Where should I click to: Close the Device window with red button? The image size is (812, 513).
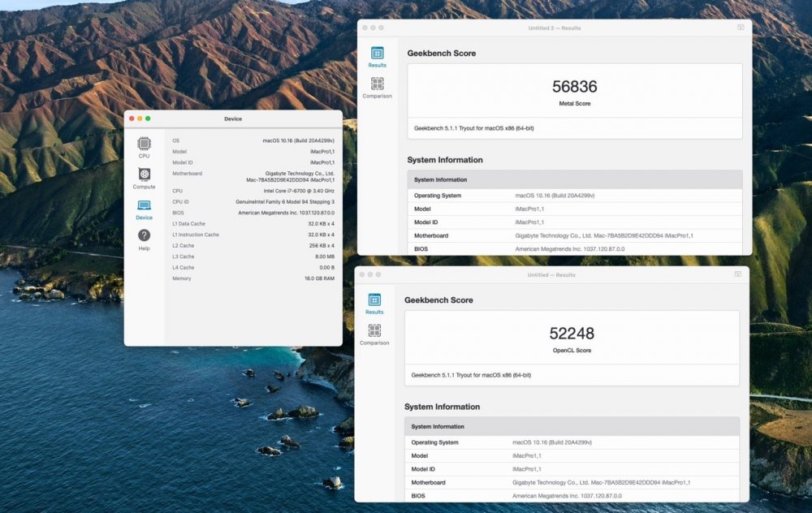(132, 119)
